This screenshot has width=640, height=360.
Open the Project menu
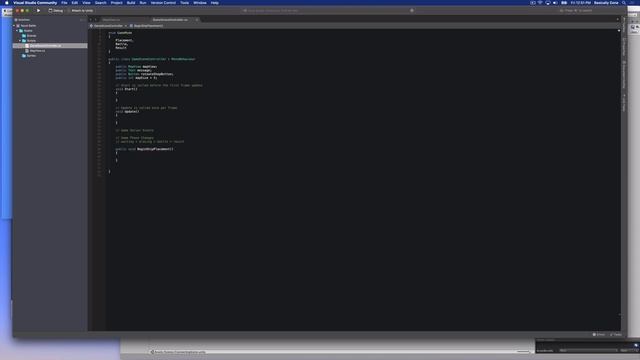(116, 2)
